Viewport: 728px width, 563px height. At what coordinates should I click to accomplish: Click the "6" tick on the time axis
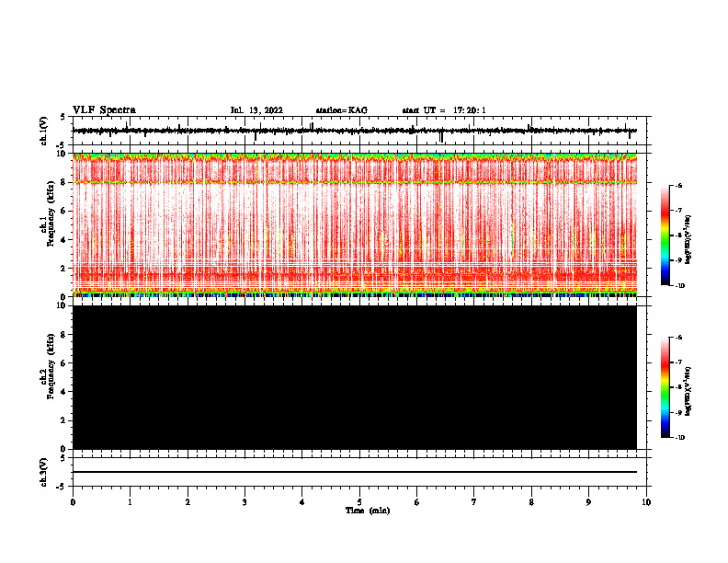point(417,502)
